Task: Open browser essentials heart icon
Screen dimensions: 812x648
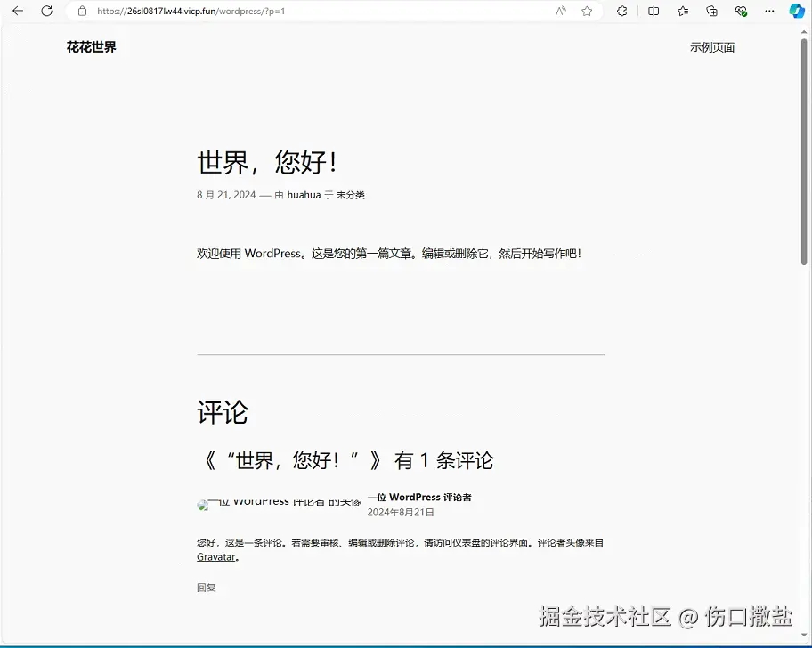Action: (x=741, y=11)
